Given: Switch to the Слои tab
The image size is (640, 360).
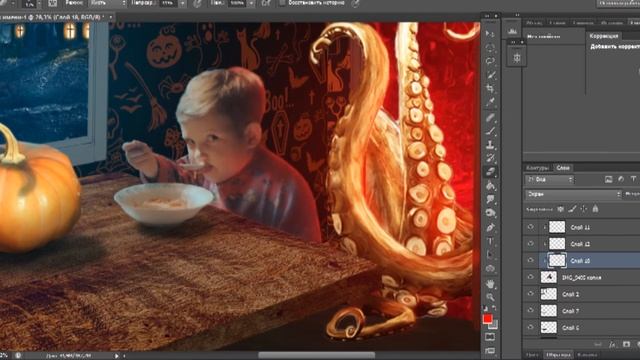Looking at the screenshot, I should click(x=563, y=168).
